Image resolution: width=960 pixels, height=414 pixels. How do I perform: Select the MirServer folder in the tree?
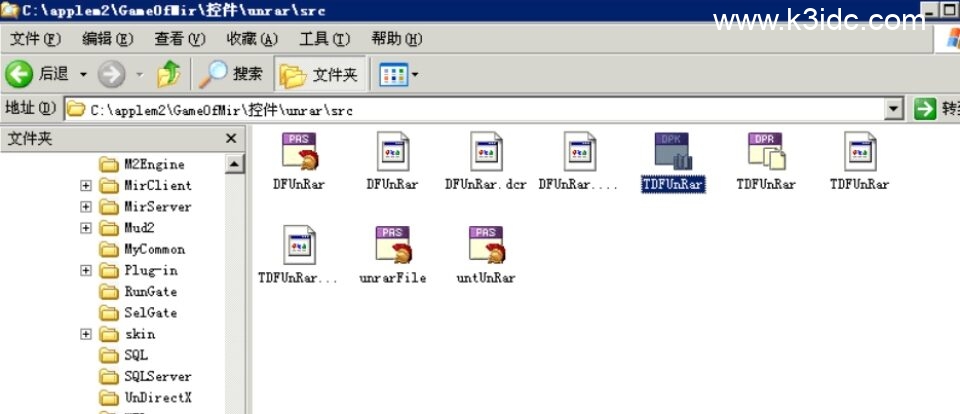point(146,206)
